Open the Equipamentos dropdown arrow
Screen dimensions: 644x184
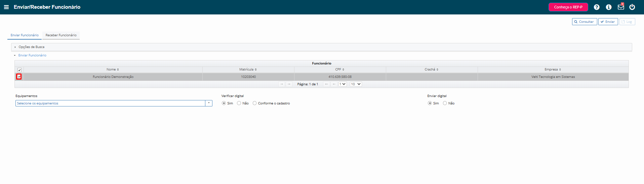[x=209, y=103]
